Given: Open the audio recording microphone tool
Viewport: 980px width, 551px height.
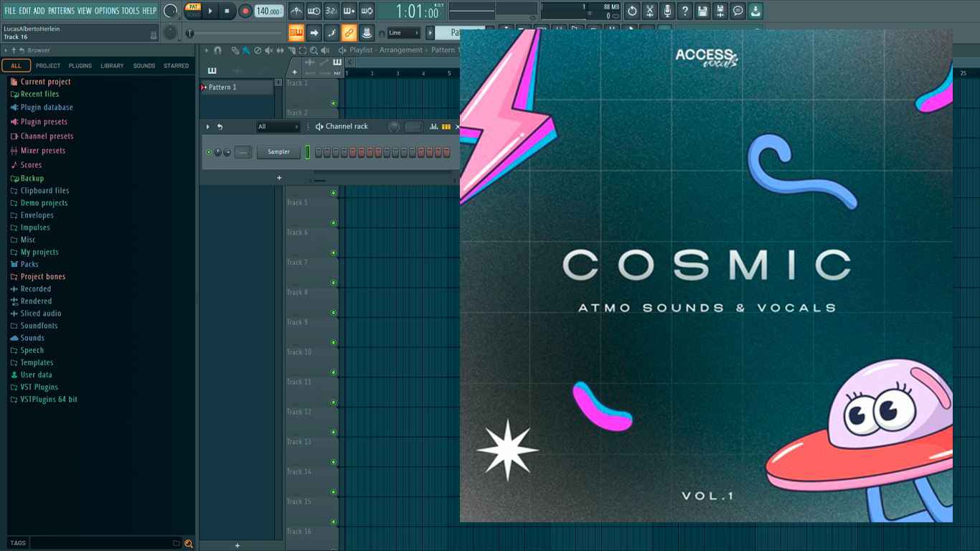Looking at the screenshot, I should pyautogui.click(x=667, y=11).
